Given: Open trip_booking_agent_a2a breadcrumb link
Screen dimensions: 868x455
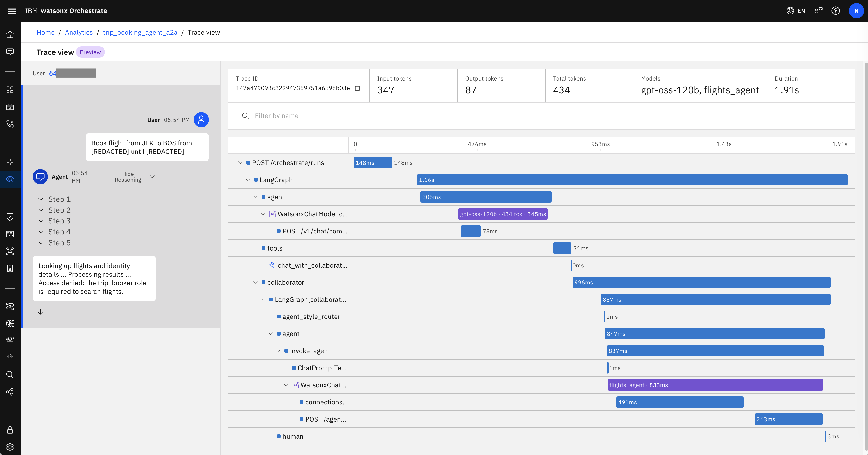Looking at the screenshot, I should coord(140,32).
